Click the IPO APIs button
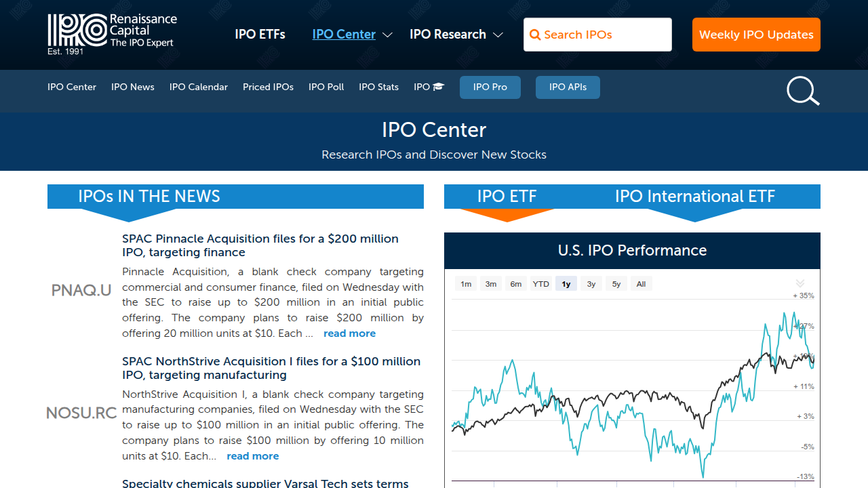 point(568,87)
